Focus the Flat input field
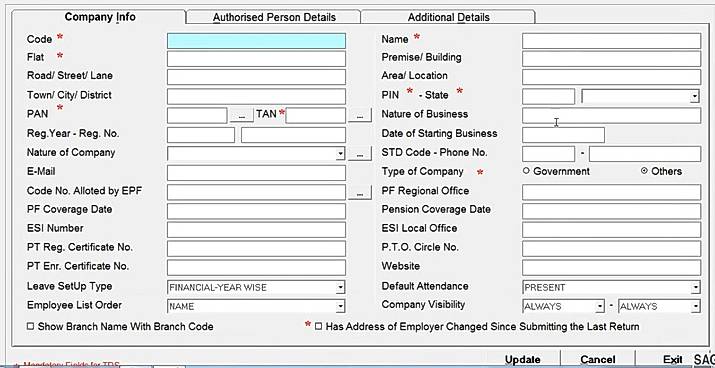 [x=256, y=59]
